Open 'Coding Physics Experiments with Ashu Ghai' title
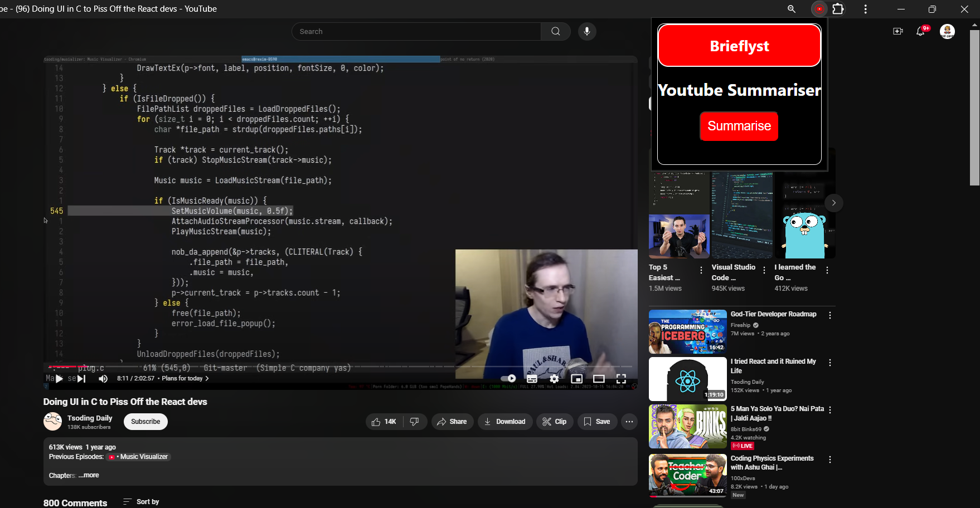 coord(772,463)
